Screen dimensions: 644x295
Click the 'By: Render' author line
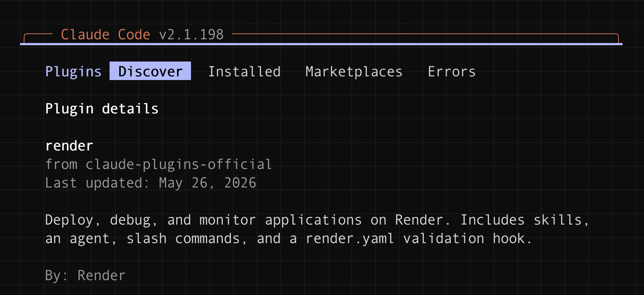point(85,275)
